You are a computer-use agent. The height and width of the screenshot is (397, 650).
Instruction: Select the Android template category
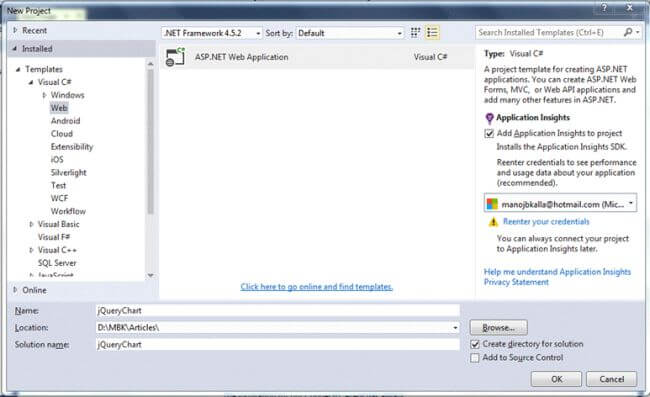(x=65, y=121)
